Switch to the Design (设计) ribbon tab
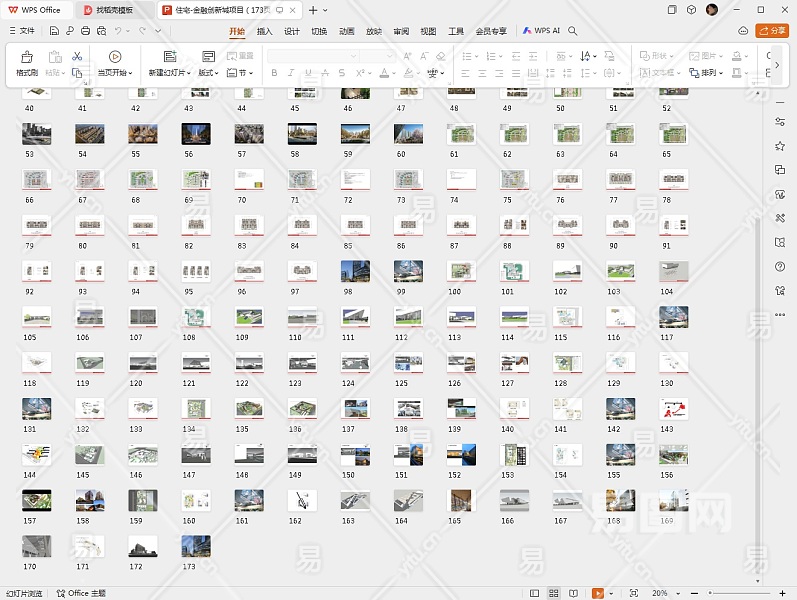 point(291,31)
